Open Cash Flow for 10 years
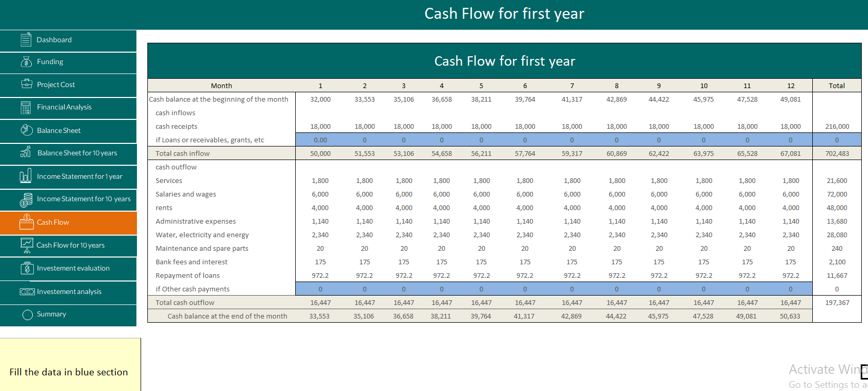The width and height of the screenshot is (868, 391). tap(68, 246)
